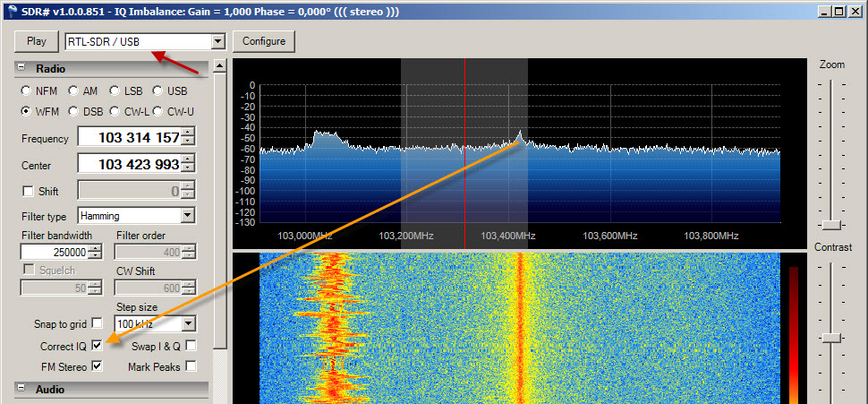Viewport: 868px width, 404px height.
Task: Open the Step size 100 kHz dropdown
Action: [187, 323]
